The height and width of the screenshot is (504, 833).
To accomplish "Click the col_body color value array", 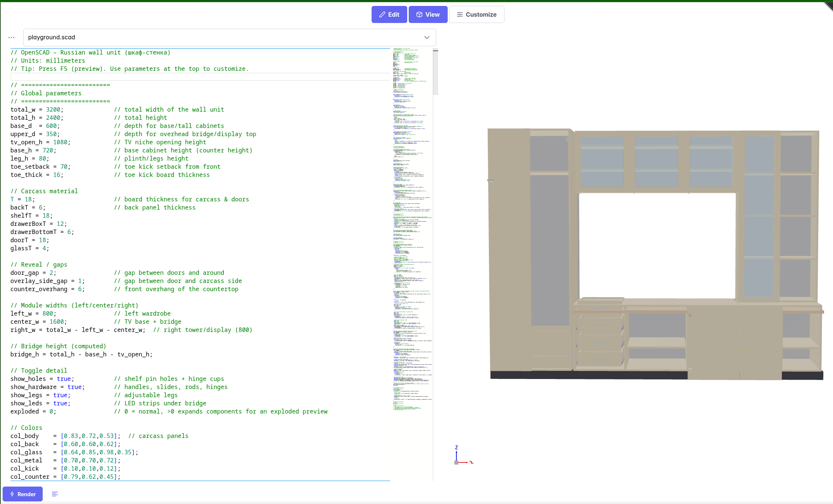I will 89,436.
